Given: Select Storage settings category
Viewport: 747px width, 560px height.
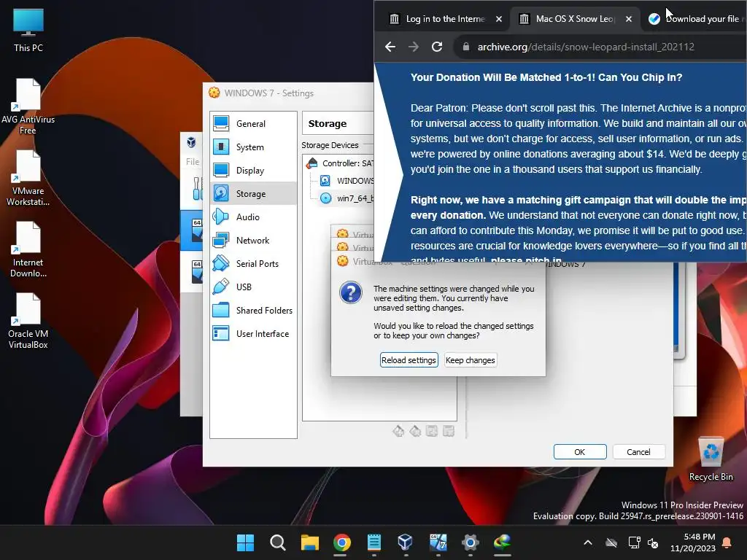Looking at the screenshot, I should point(253,193).
